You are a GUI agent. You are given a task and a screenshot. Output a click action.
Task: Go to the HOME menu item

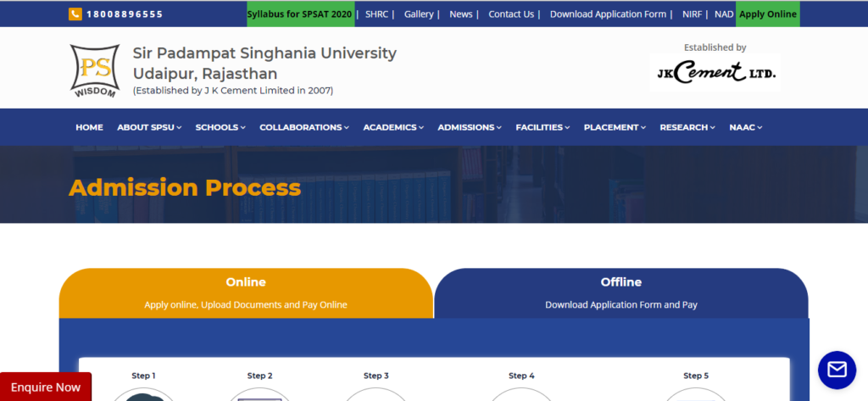[x=89, y=127]
